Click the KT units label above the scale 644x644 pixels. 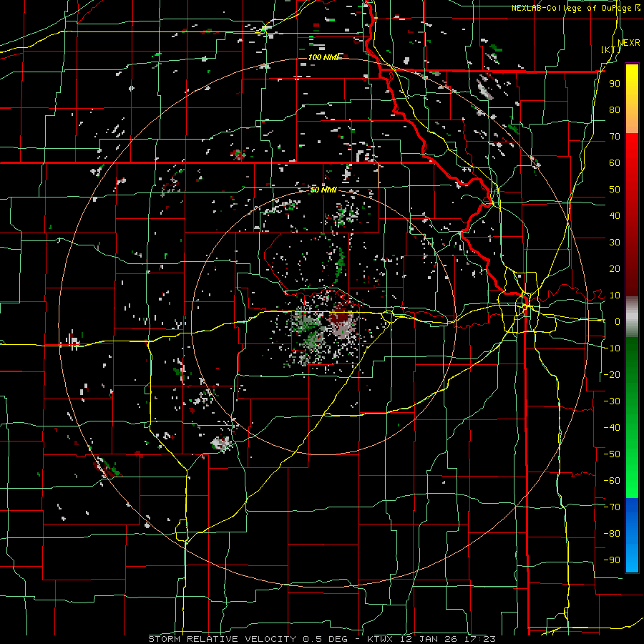611,49
